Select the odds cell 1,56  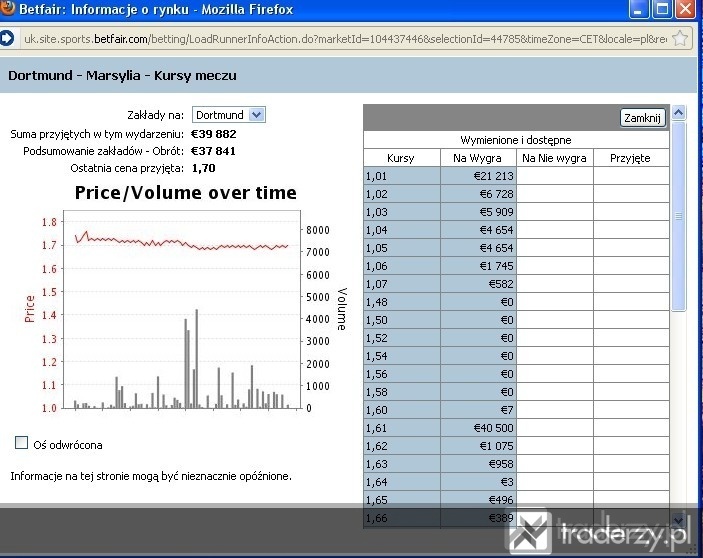pos(402,374)
